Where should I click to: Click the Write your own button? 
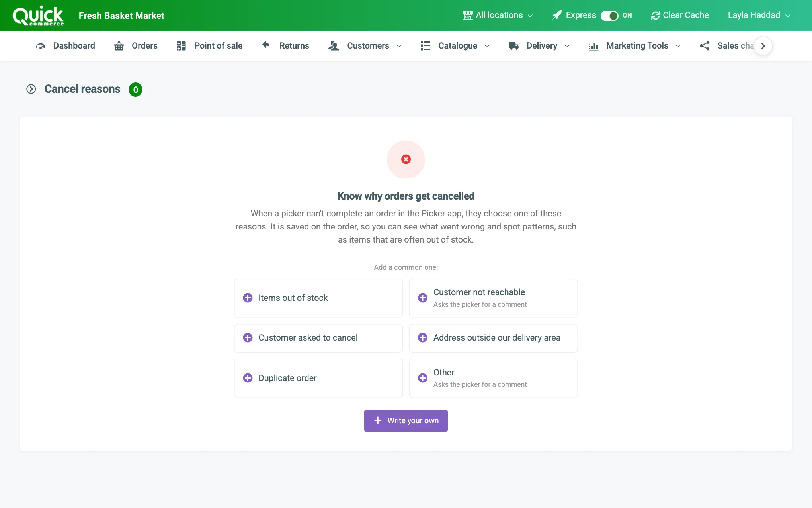click(406, 421)
